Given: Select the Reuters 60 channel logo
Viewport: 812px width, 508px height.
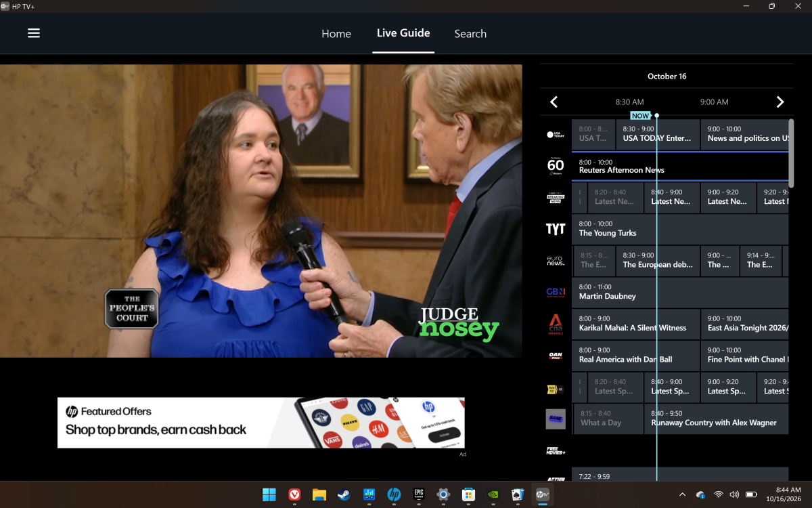Looking at the screenshot, I should (x=556, y=166).
